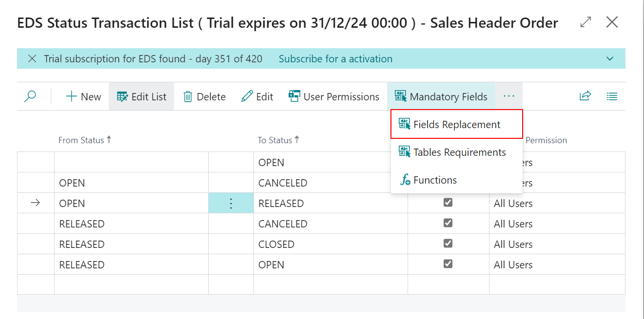Toggle Edit List mode
The image size is (644, 319).
click(141, 96)
